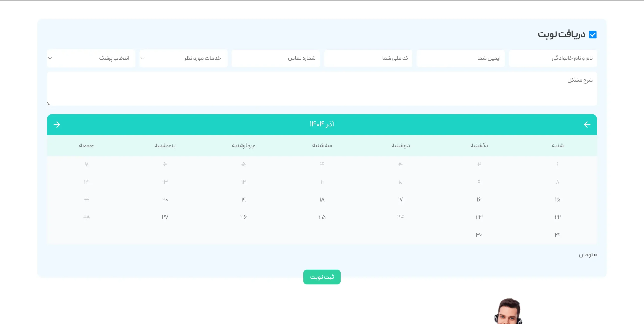This screenshot has width=644, height=324.
Task: Click the disabled day ۲۱ in the calendar
Action: [x=86, y=199]
